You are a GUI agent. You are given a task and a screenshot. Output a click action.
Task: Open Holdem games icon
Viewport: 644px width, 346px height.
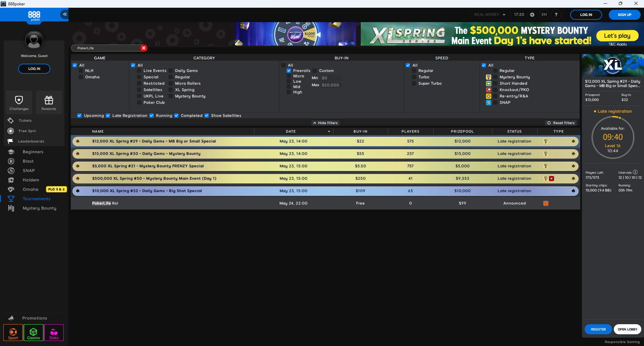pos(11,180)
